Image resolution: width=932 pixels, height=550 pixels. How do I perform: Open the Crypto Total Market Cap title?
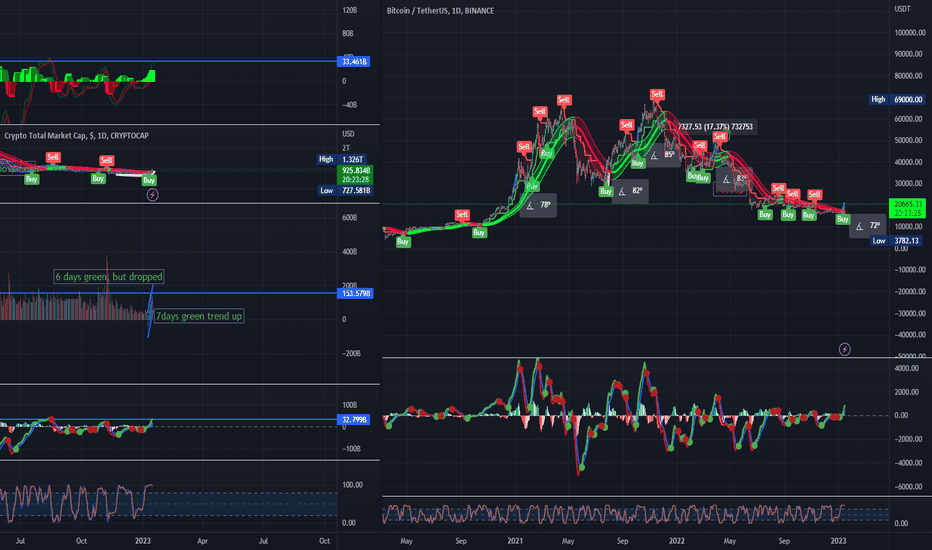click(77, 136)
